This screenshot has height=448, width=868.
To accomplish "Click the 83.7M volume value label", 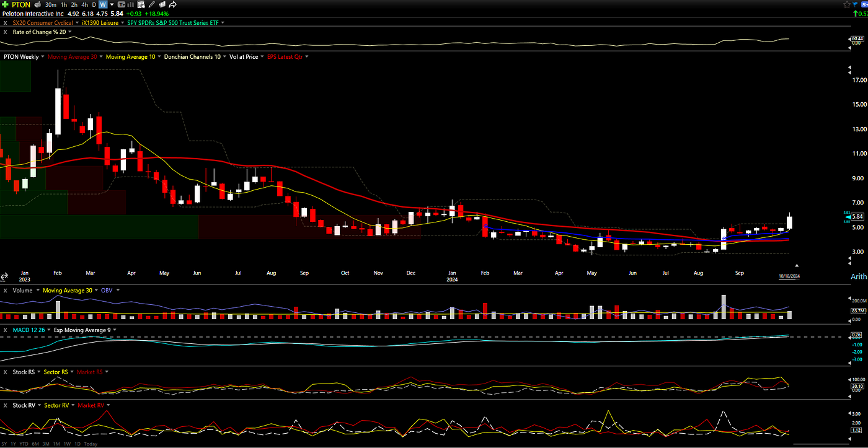I will (858, 310).
